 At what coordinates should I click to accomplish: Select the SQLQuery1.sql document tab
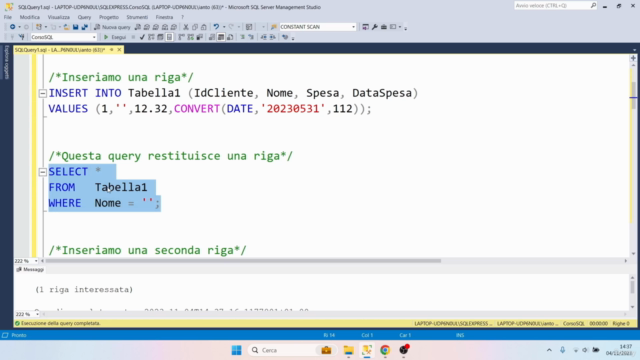pos(60,50)
